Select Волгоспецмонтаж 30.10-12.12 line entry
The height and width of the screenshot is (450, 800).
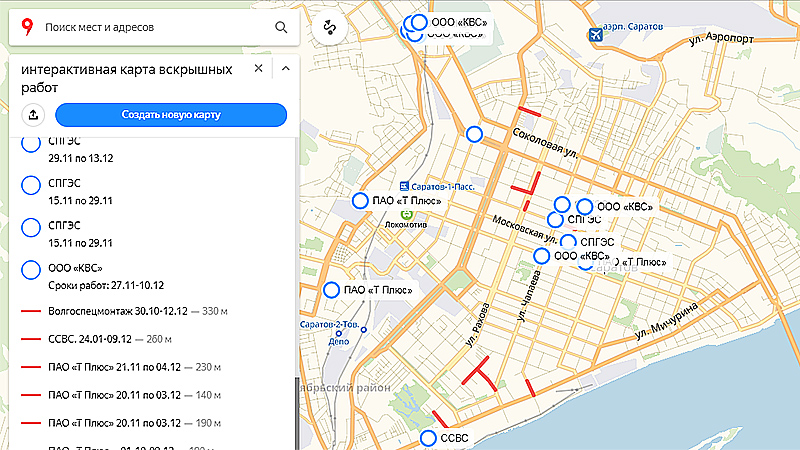(x=130, y=312)
